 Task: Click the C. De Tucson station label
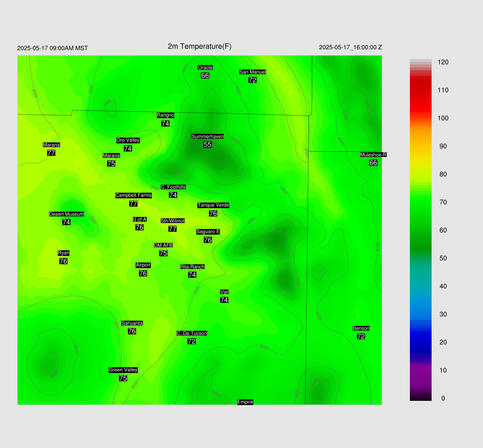(192, 333)
